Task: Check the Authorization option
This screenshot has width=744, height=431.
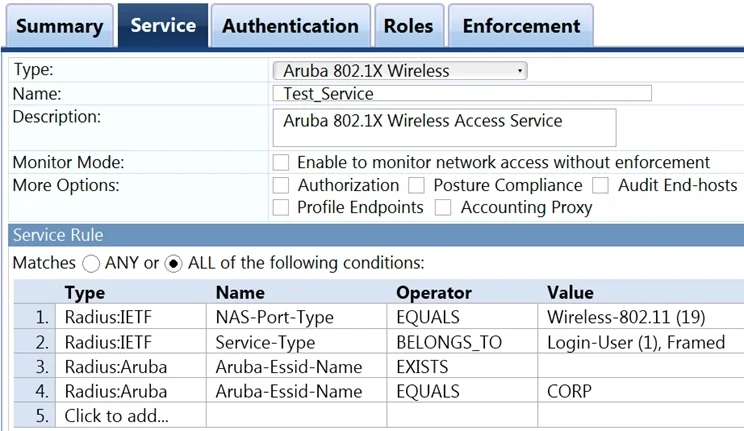Action: [281, 185]
